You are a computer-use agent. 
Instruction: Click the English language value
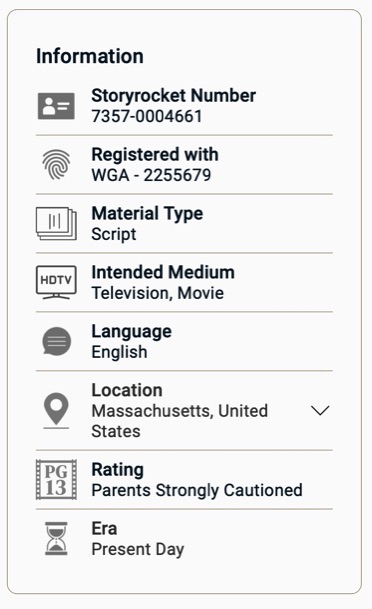(x=119, y=352)
